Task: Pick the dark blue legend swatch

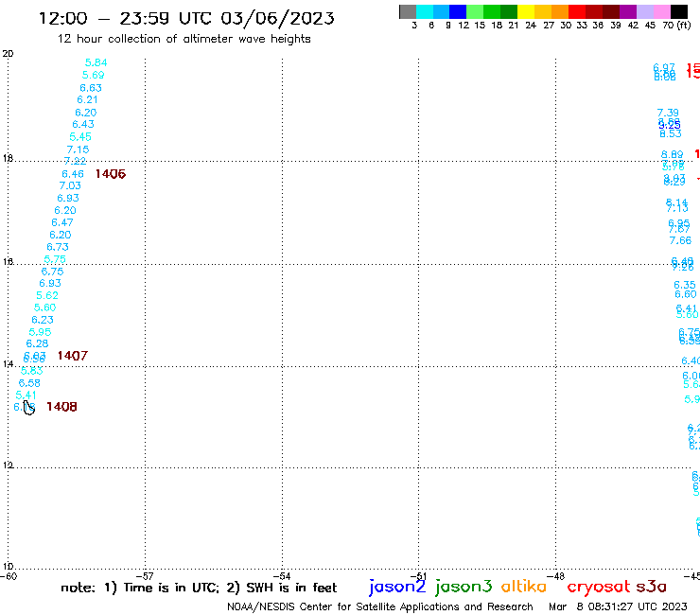Action: pyautogui.click(x=458, y=11)
